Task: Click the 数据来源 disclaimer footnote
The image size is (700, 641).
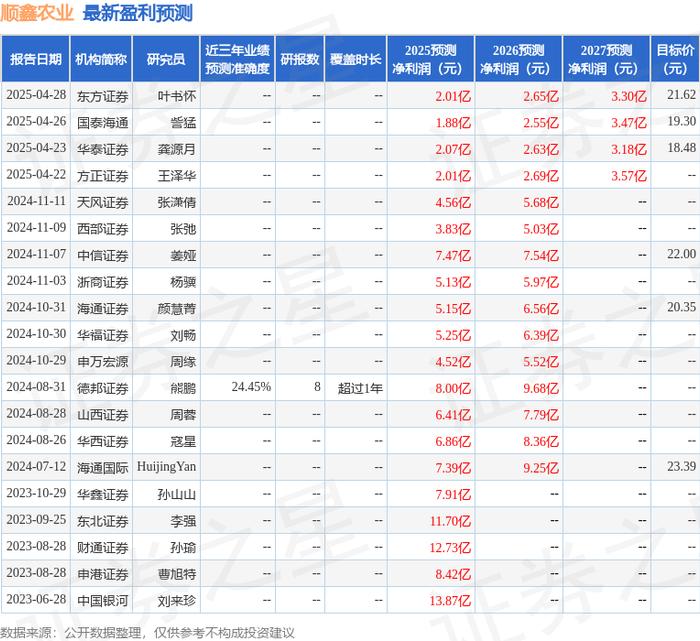Action: click(147, 633)
